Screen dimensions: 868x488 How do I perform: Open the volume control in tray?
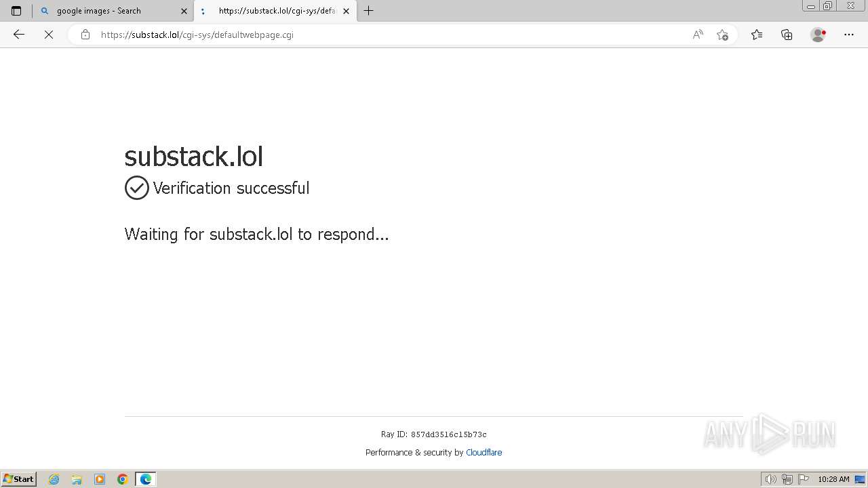pos(770,479)
